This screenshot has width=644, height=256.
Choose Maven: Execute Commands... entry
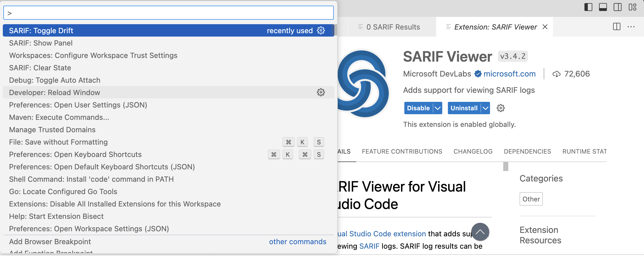point(169,117)
